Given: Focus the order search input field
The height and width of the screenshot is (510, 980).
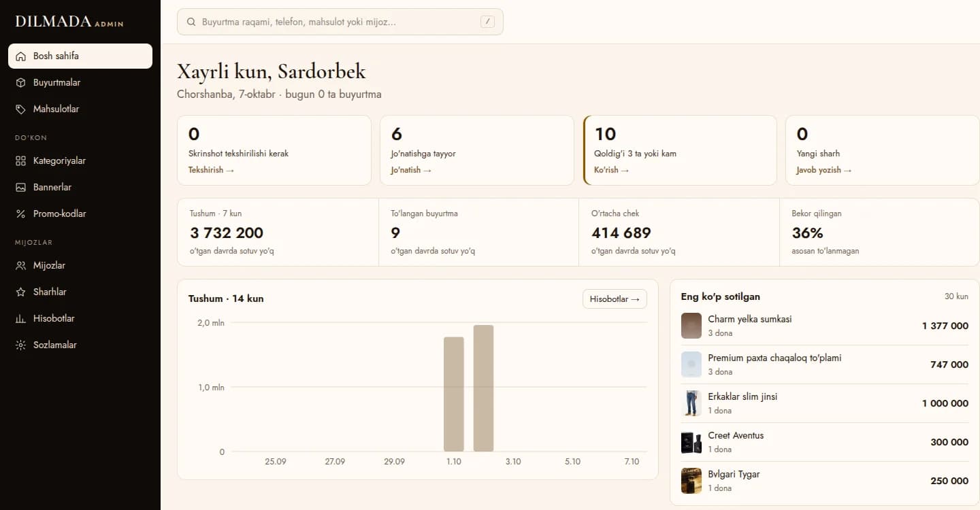Looking at the screenshot, I should [x=340, y=22].
